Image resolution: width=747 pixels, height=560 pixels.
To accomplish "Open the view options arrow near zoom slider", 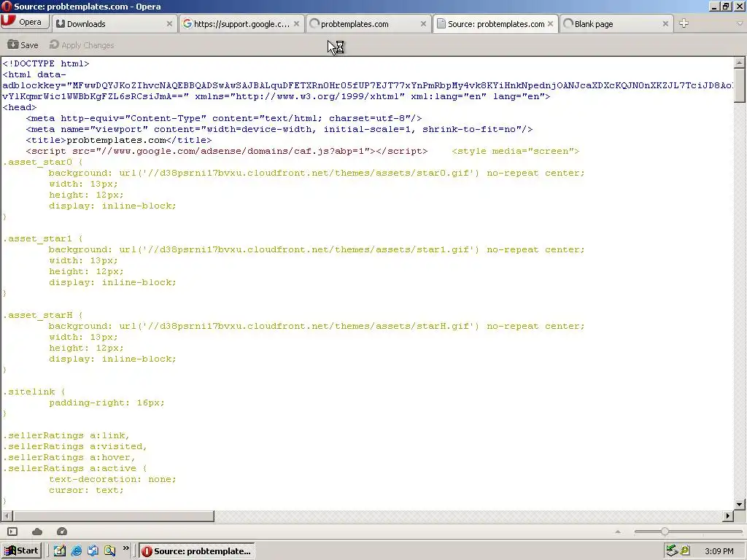I will 618,532.
